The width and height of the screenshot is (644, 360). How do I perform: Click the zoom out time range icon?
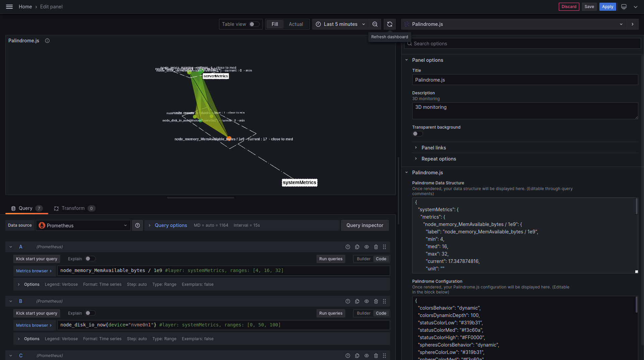(375, 24)
